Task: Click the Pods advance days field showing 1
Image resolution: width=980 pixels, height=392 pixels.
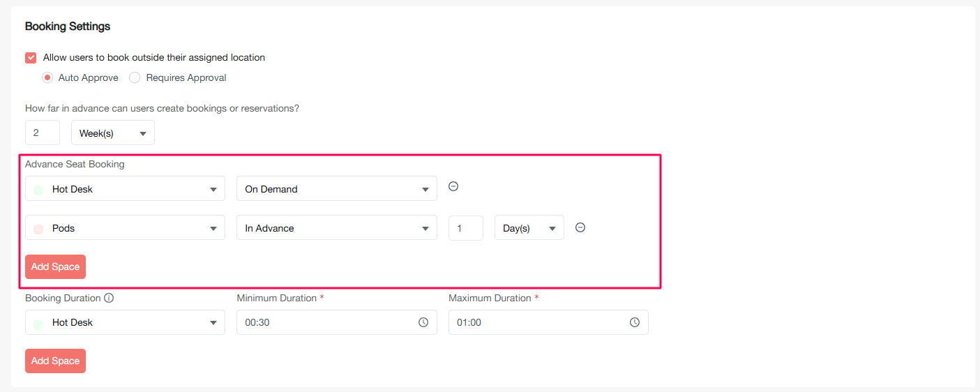Action: tap(465, 228)
